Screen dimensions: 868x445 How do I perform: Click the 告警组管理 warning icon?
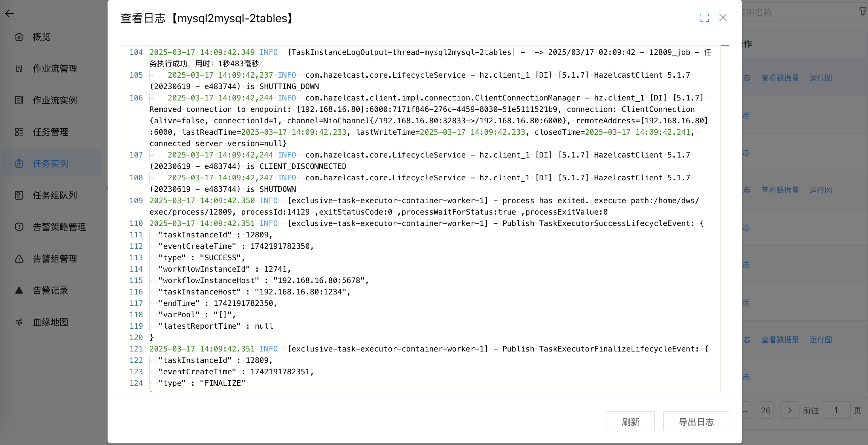(19, 259)
